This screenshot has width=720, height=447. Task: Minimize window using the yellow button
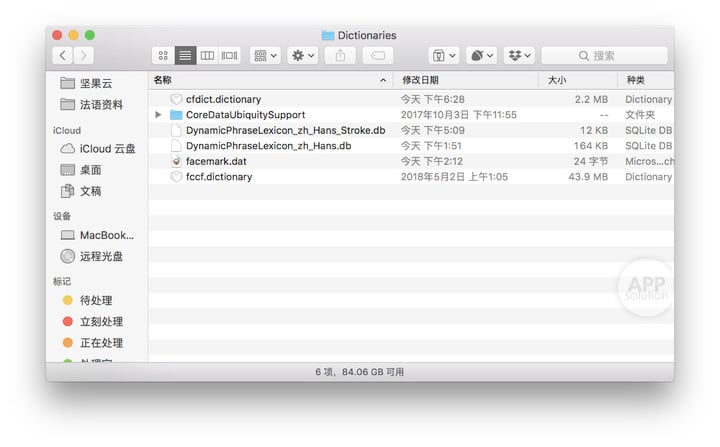(73, 35)
